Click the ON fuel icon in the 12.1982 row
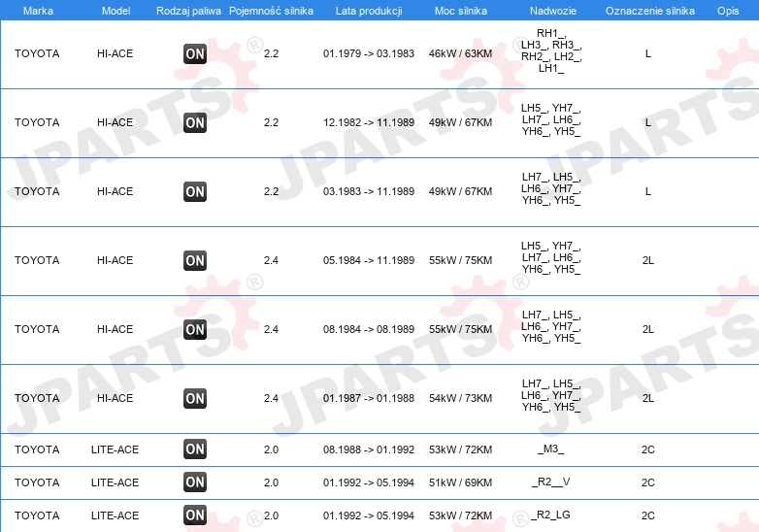The height and width of the screenshot is (532, 759). point(195,122)
